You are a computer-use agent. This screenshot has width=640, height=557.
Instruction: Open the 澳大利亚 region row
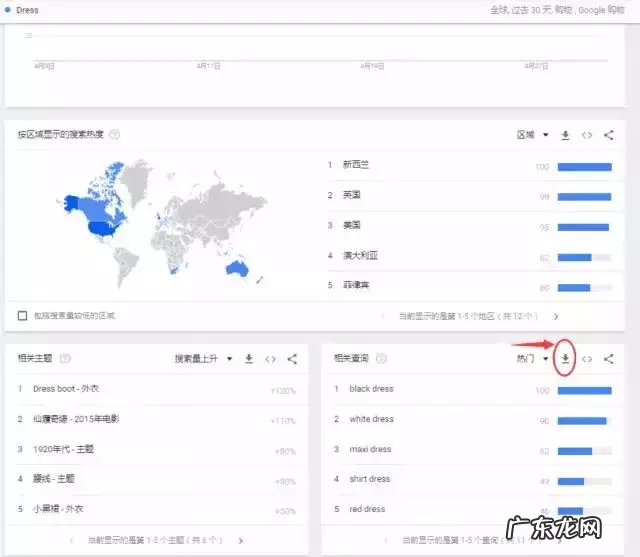[x=476, y=256]
